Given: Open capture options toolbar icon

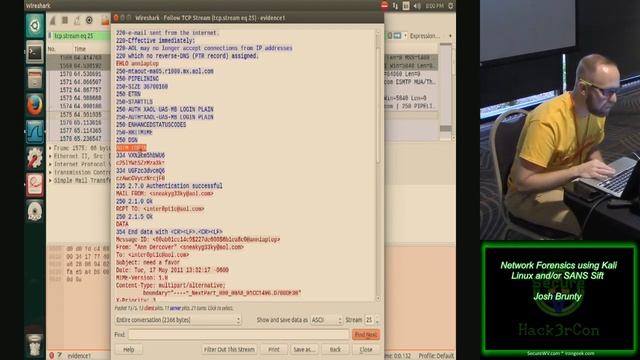Looking at the screenshot, I should point(89,20).
